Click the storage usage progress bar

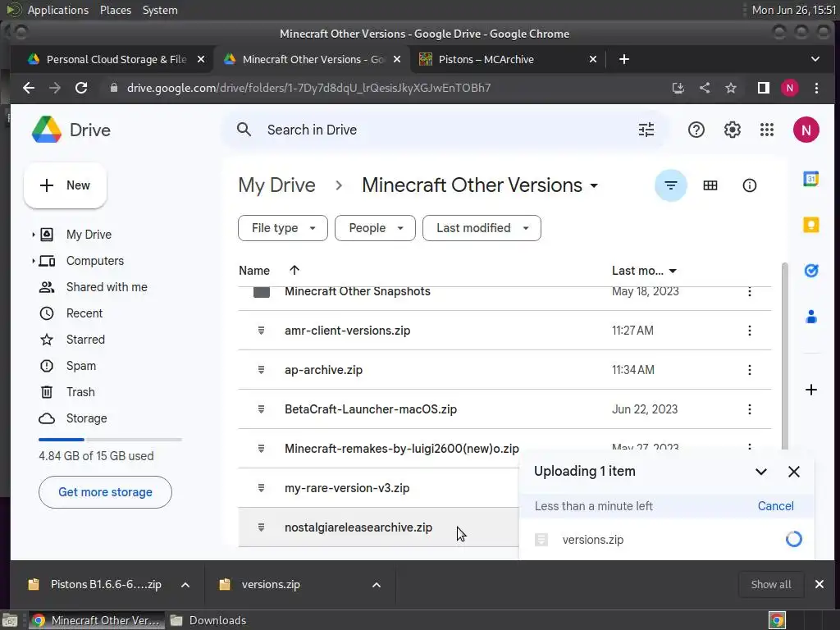coord(110,440)
